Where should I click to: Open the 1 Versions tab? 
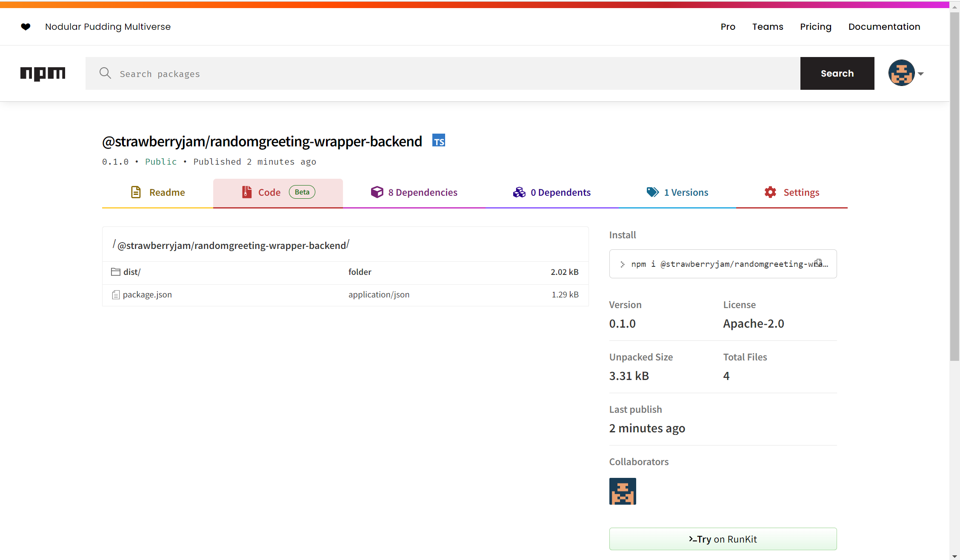[677, 192]
